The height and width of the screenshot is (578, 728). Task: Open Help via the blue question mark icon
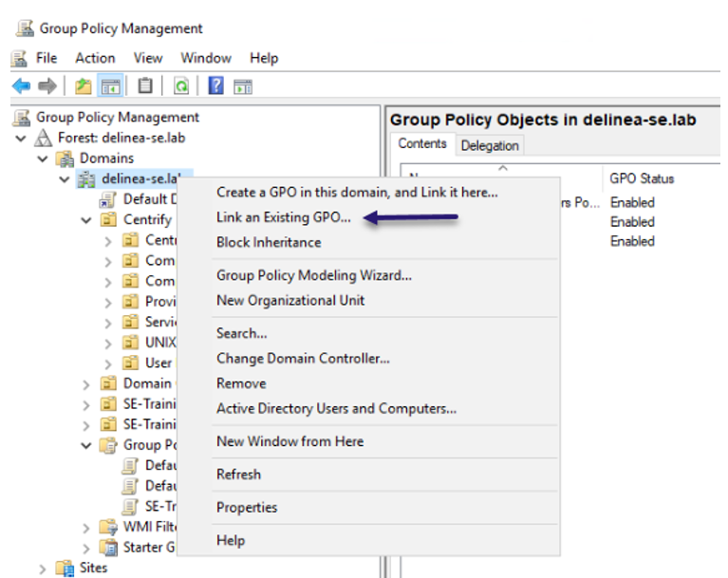click(215, 86)
